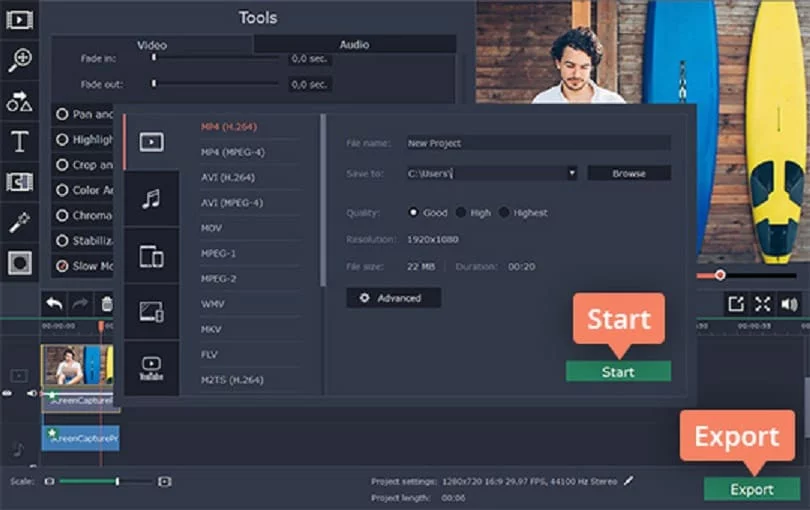Select High quality radio button

tap(460, 212)
